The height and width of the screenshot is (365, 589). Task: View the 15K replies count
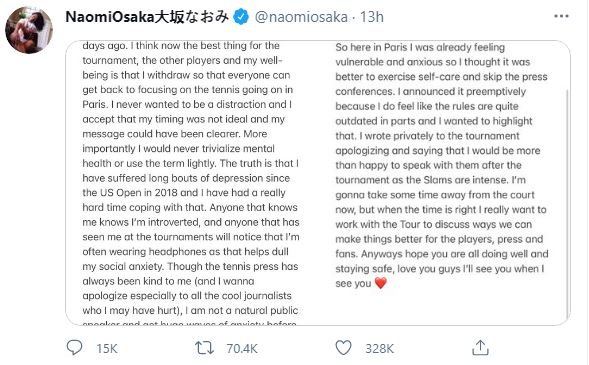107,348
